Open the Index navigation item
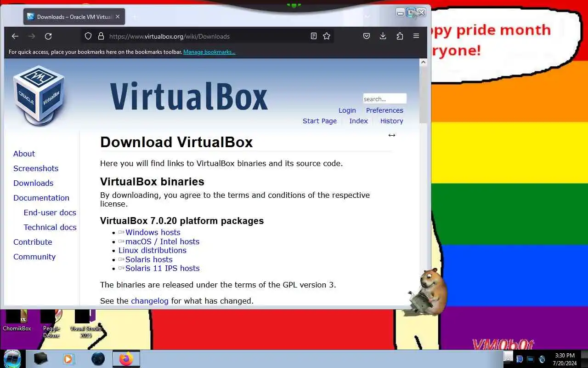 click(x=358, y=121)
